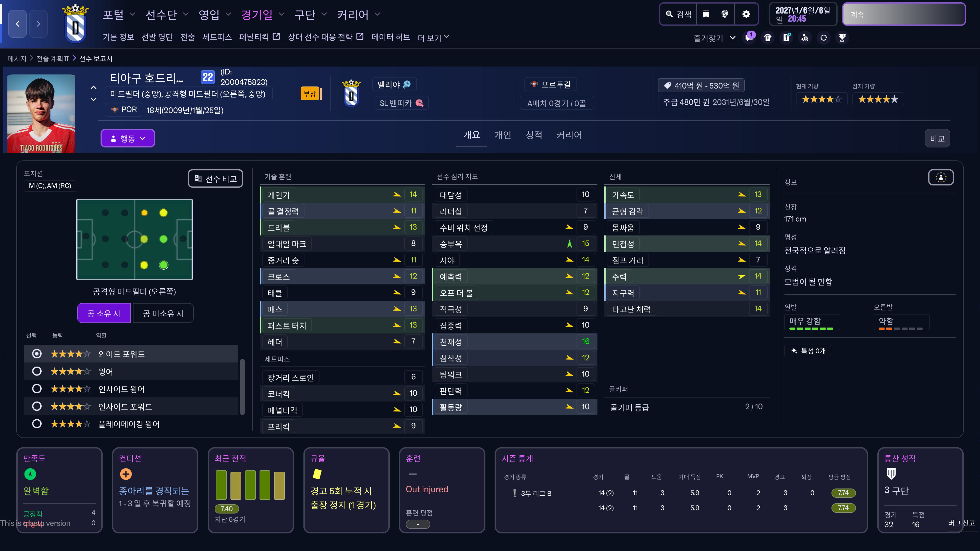
Task: Switch to 공 미소유 시 toggle
Action: click(x=163, y=313)
